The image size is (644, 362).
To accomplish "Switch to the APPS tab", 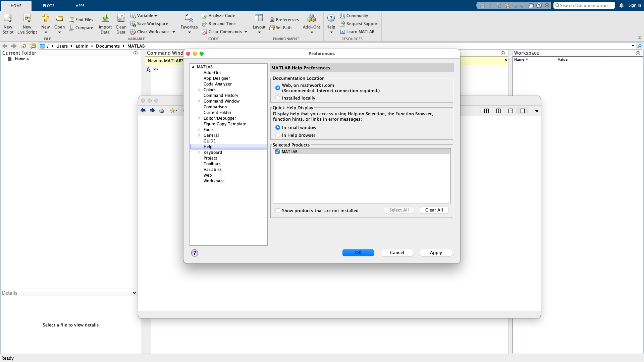I will click(x=80, y=6).
